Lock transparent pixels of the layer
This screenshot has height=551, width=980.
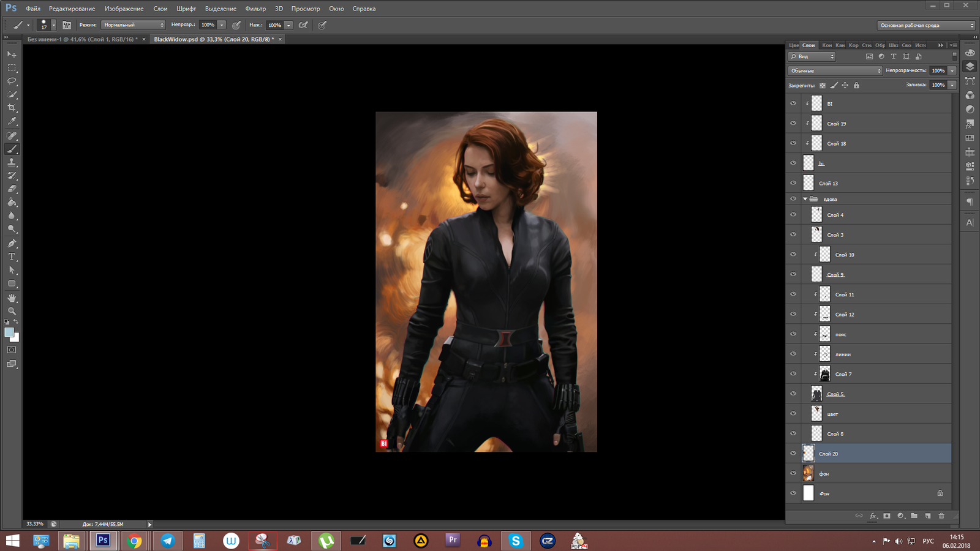(x=822, y=85)
